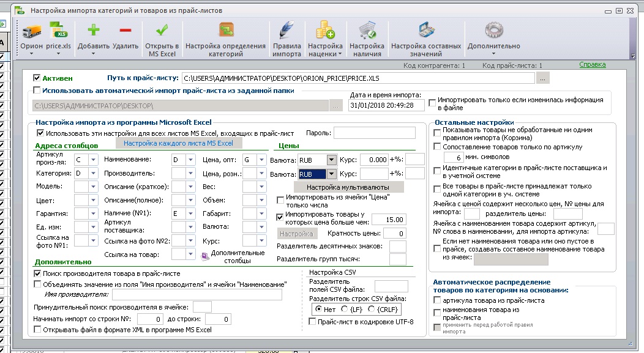This screenshot has height=353, width=644.
Task: Click the Дата и время импорта field
Action: point(386,105)
